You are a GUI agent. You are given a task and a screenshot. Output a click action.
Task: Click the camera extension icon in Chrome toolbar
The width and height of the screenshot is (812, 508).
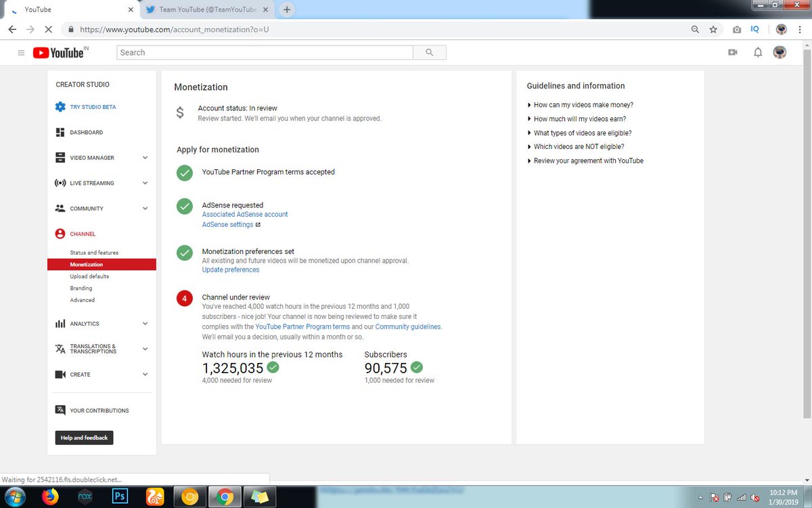click(x=736, y=30)
